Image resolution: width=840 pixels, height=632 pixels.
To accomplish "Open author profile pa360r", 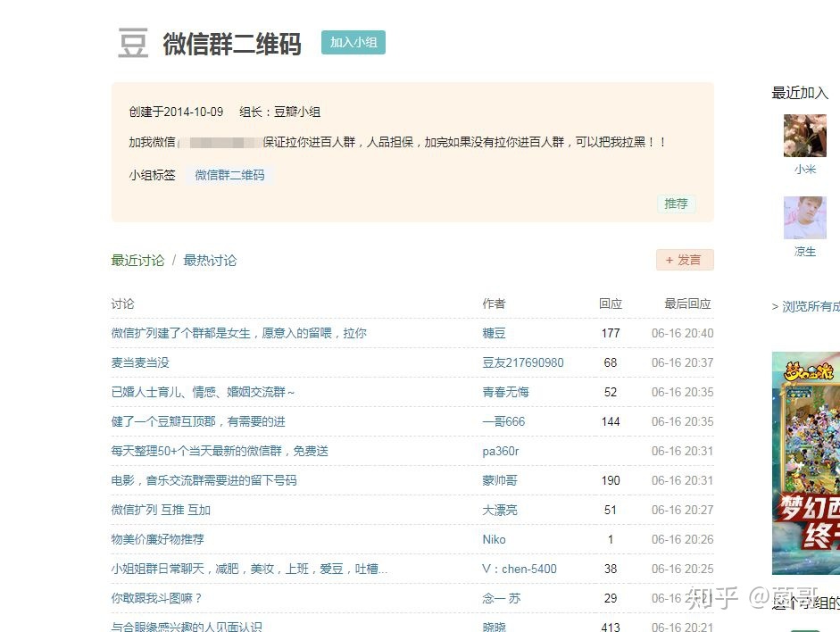I will pos(501,451).
